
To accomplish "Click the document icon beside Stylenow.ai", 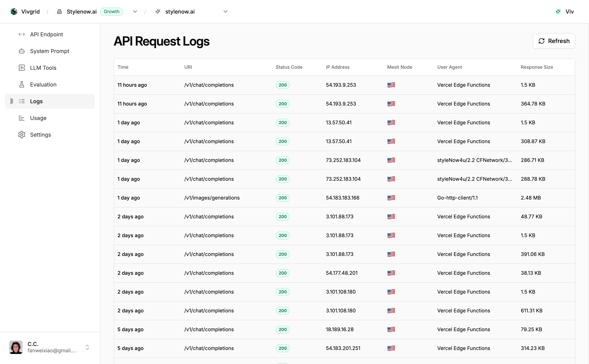I will [59, 11].
